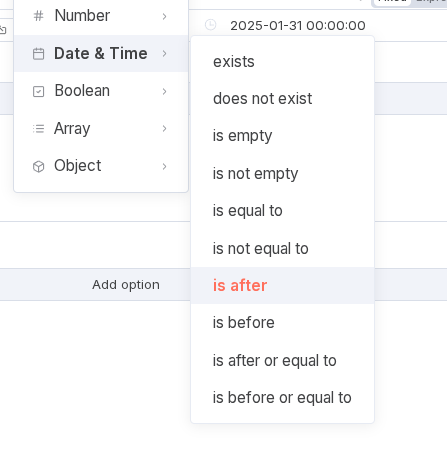The image size is (447, 458).
Task: Expand the Number submenu chevron
Action: [x=164, y=16]
